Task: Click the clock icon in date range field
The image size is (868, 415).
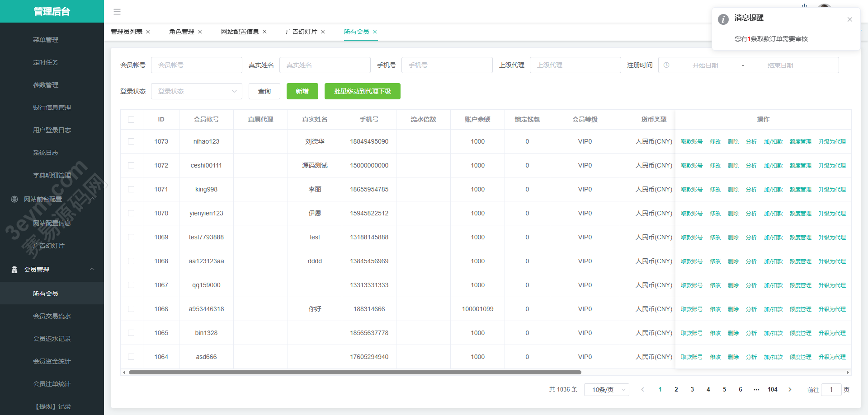Action: 666,65
